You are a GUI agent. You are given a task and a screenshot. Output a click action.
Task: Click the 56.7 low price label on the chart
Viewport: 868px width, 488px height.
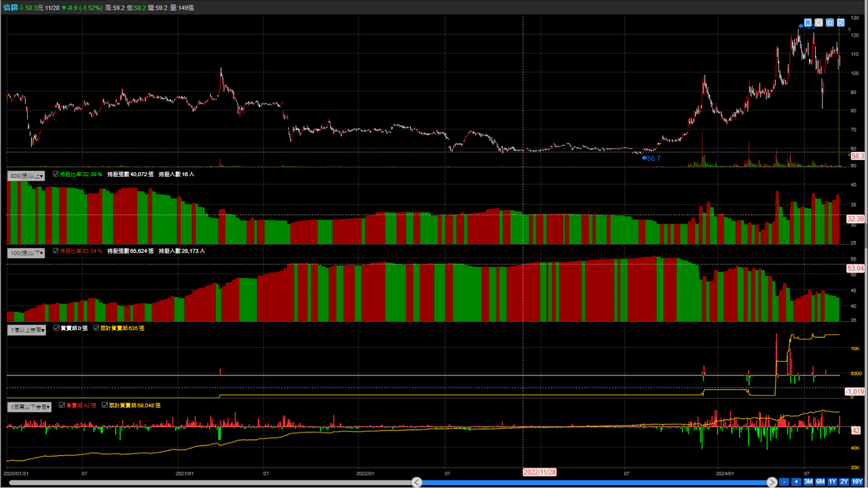[653, 159]
